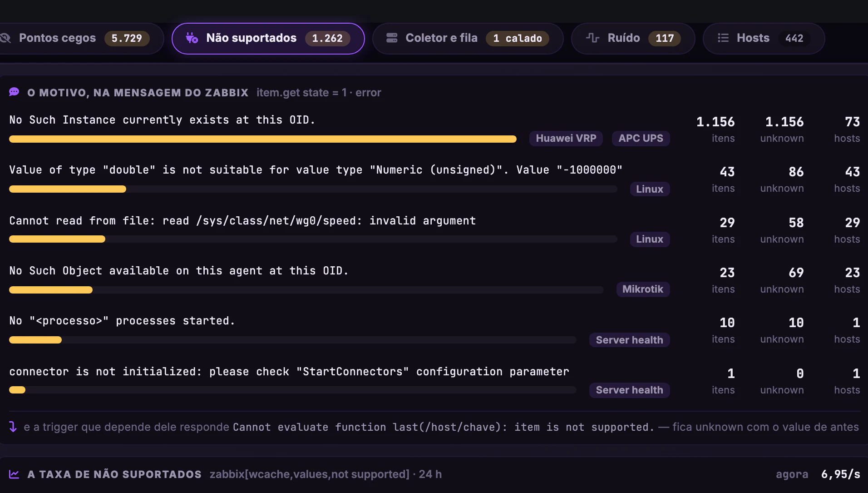The width and height of the screenshot is (868, 493).
Task: Click the crossed-eye icon beside Pontos cegos
Action: [5, 38]
